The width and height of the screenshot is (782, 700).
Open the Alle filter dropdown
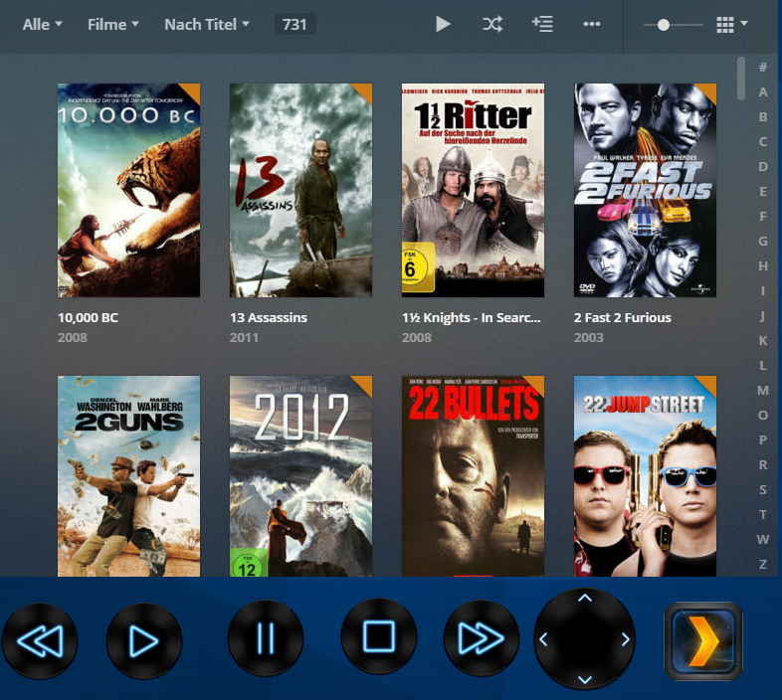coord(42,24)
